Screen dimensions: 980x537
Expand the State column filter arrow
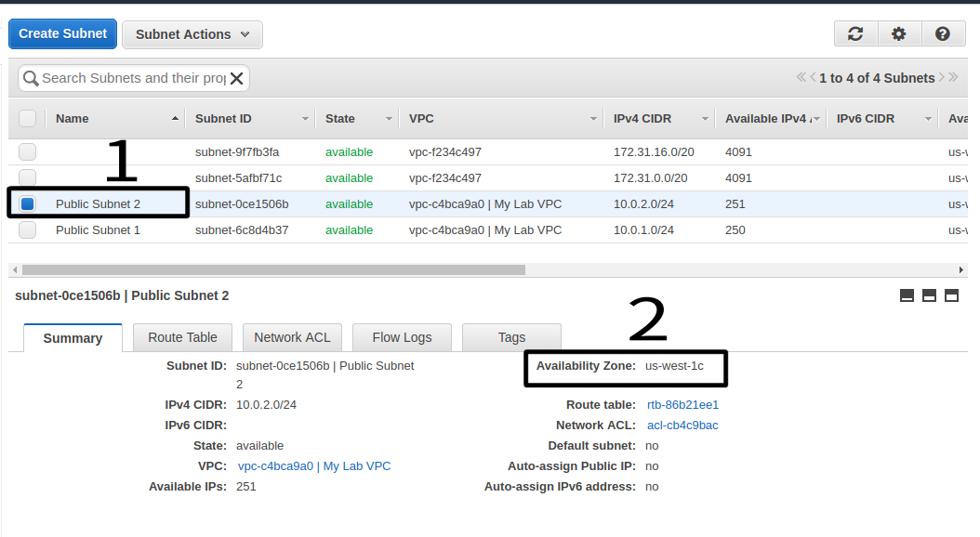pos(389,120)
